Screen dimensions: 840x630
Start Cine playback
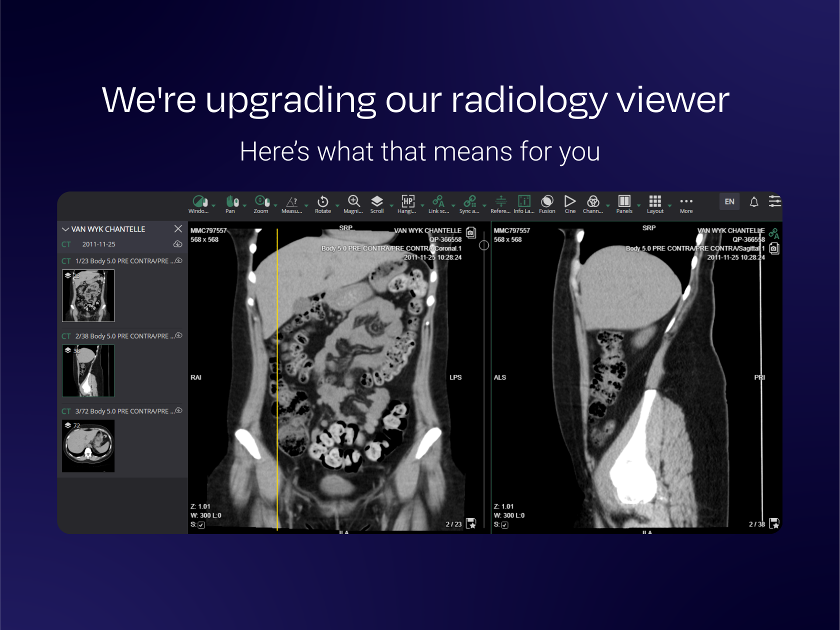click(x=569, y=202)
